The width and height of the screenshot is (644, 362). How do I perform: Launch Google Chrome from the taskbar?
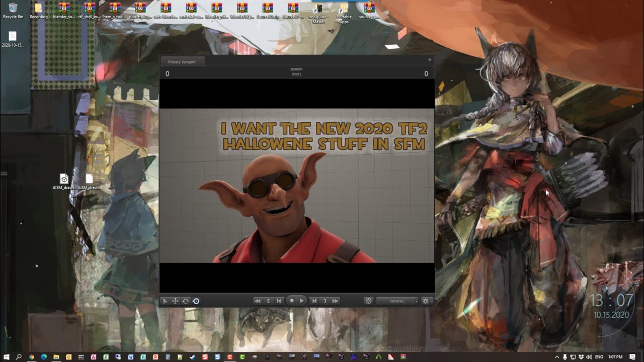(x=32, y=357)
